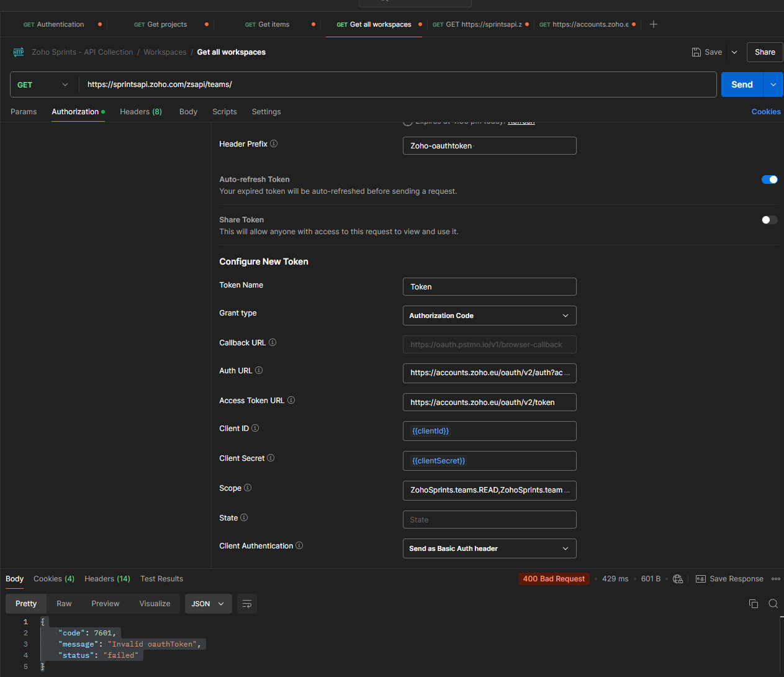Switch to the Params tab
784x677 pixels.
point(24,112)
